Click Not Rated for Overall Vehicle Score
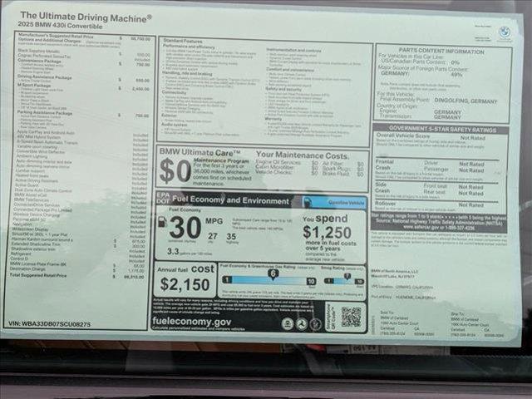The height and width of the screenshot is (399, 532). pos(473,138)
